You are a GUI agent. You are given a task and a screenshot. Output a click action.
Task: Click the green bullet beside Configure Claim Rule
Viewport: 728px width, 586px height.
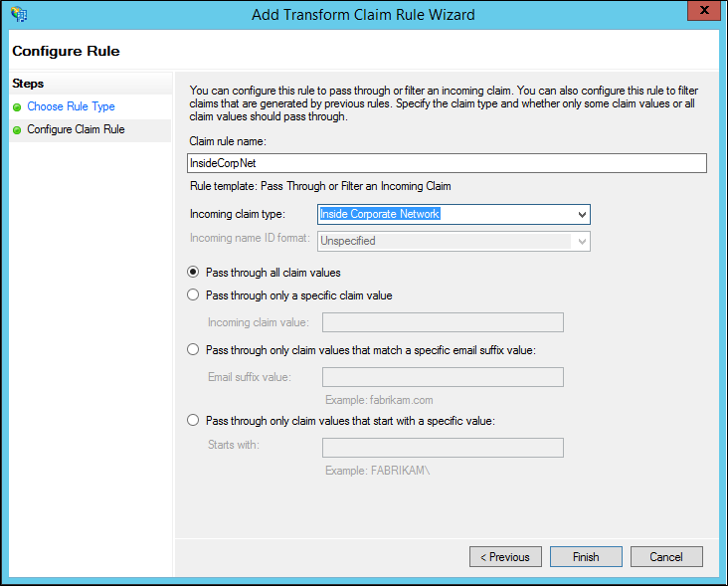17,130
